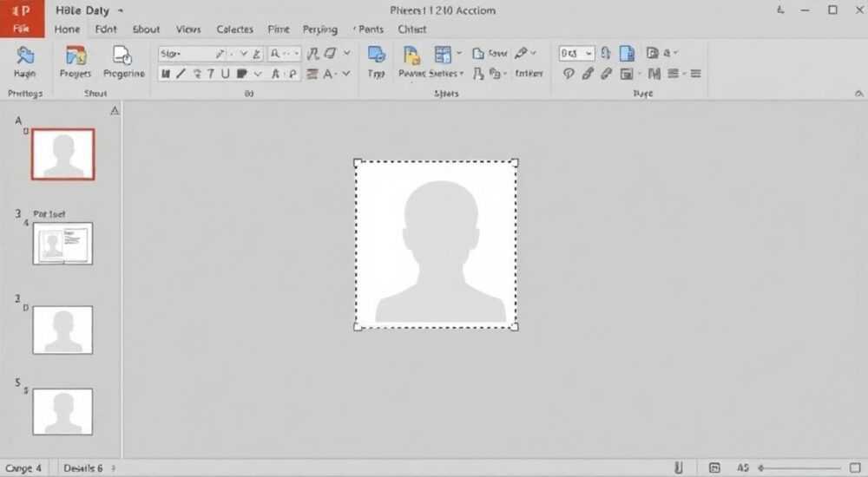Click the parallelogram shape icon in font group
The image size is (868, 477).
click(x=331, y=53)
